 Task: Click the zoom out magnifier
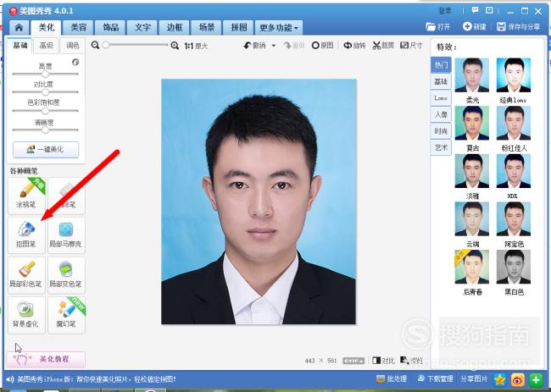pos(95,45)
